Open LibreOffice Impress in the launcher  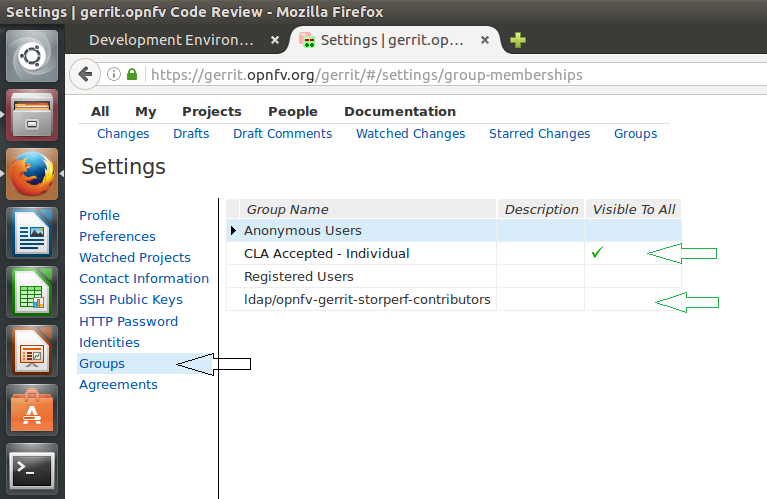point(32,351)
